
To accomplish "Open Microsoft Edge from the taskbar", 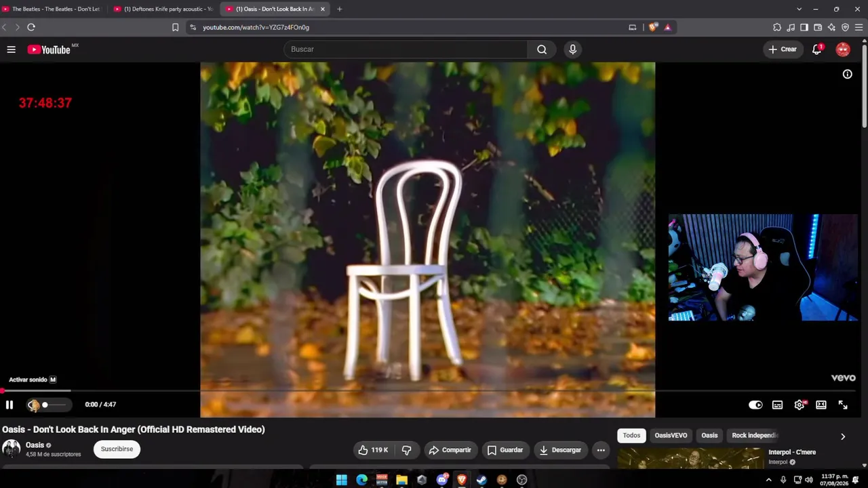I will 361,480.
